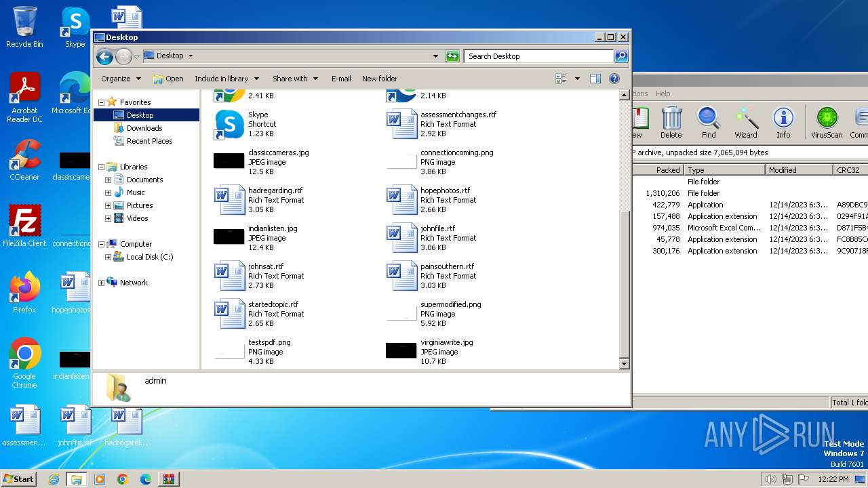Click the Info icon in WinRAR toolbar
Image resolution: width=868 pixels, height=488 pixels.
tap(783, 123)
